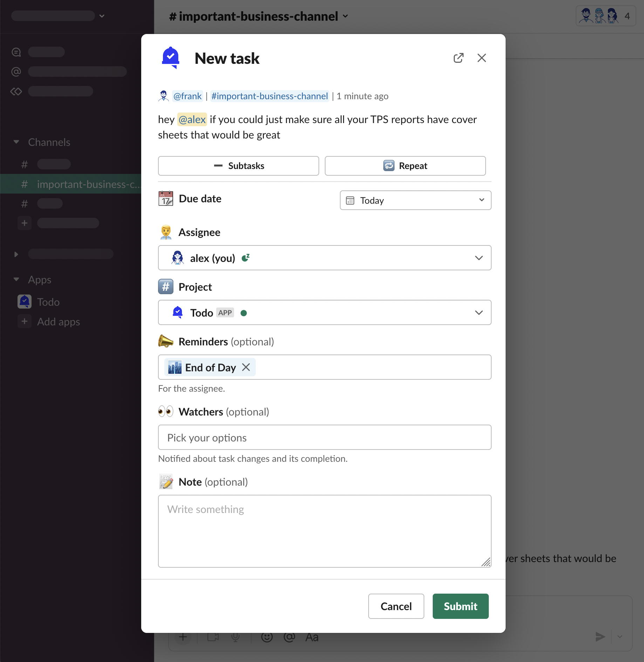Remove the End of Day reminder
The image size is (644, 662).
(x=246, y=367)
